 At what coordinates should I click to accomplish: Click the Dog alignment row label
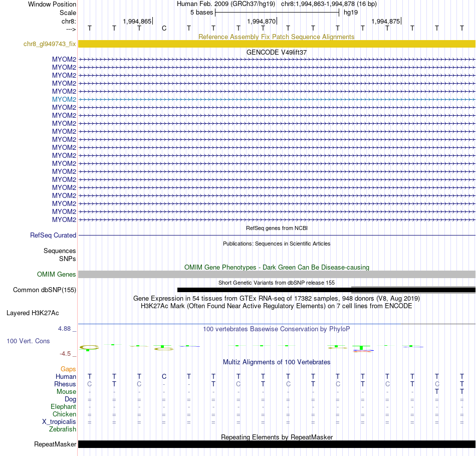coord(70,399)
